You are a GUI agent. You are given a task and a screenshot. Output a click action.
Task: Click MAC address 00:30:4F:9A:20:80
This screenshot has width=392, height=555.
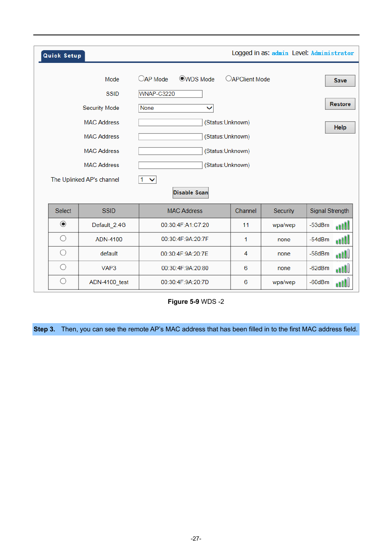coord(185,268)
